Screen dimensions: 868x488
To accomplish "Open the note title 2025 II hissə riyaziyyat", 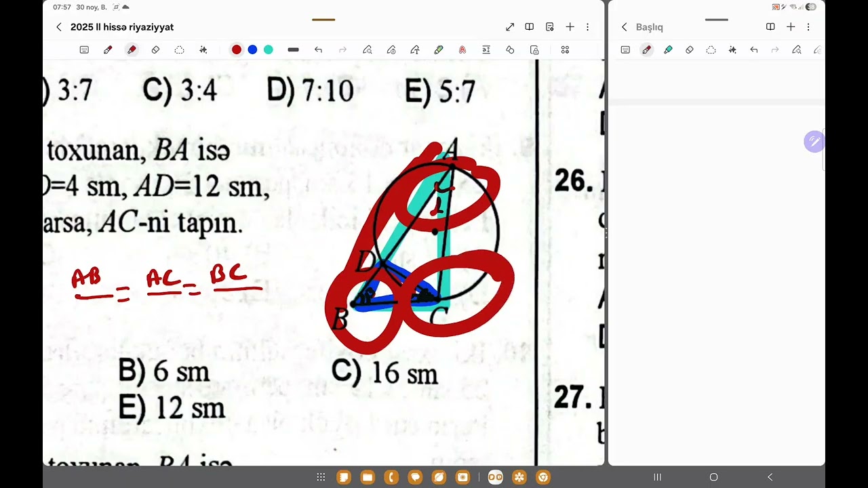I will pos(122,27).
